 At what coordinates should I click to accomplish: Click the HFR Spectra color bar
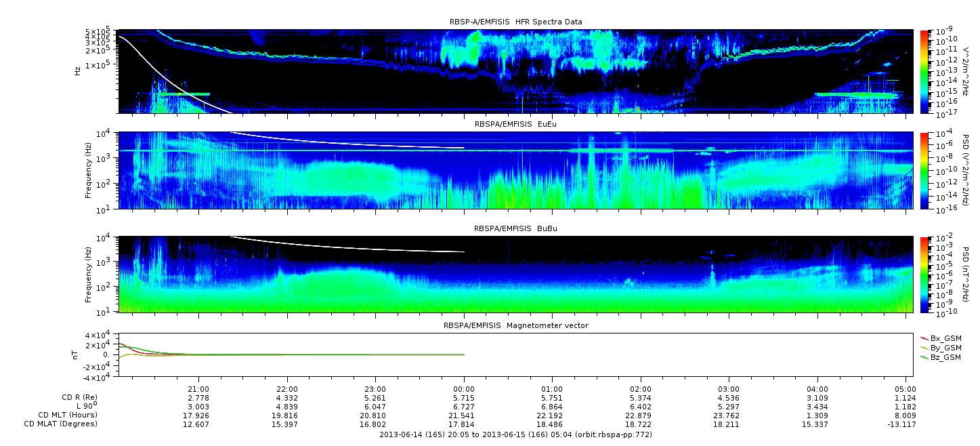click(x=925, y=71)
